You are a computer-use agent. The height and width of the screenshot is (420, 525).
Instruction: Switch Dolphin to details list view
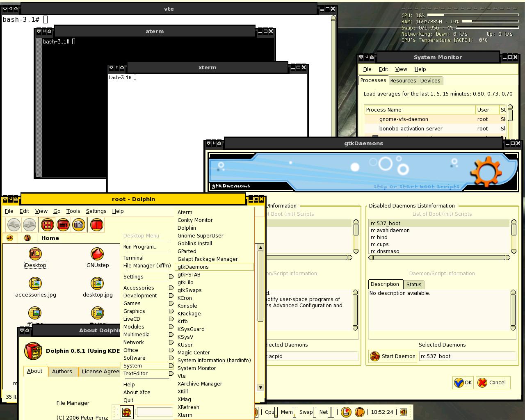click(63, 225)
